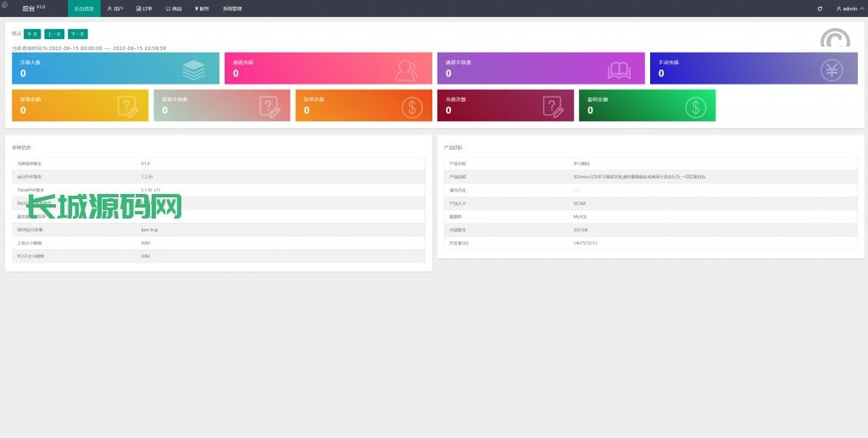The height and width of the screenshot is (438, 868).
Task: Click the refresh icon in the top bar
Action: coord(820,8)
